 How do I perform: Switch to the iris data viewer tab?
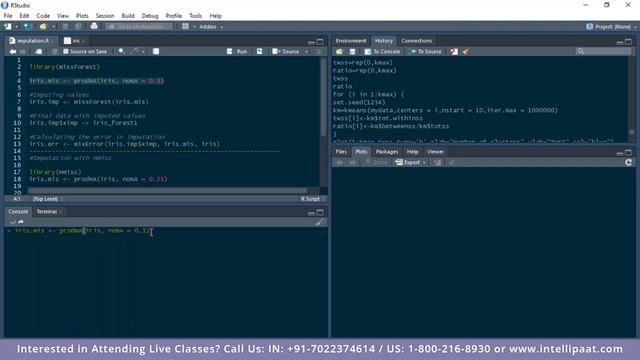(x=74, y=41)
